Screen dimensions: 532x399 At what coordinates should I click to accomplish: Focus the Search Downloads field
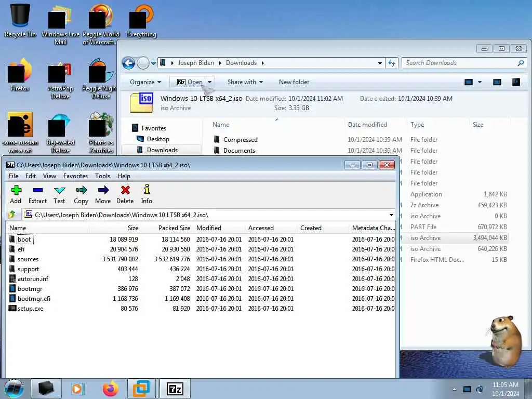(x=460, y=63)
